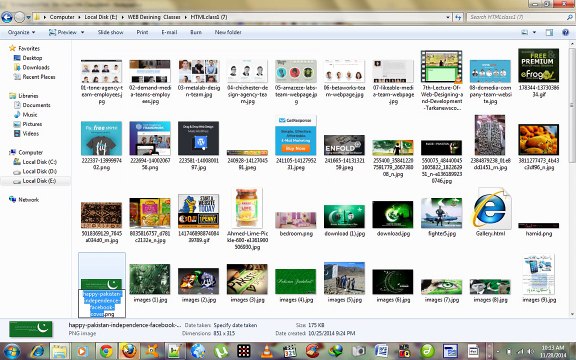
Task: Click the volume speaker tray icon
Action: pyautogui.click(x=530, y=352)
